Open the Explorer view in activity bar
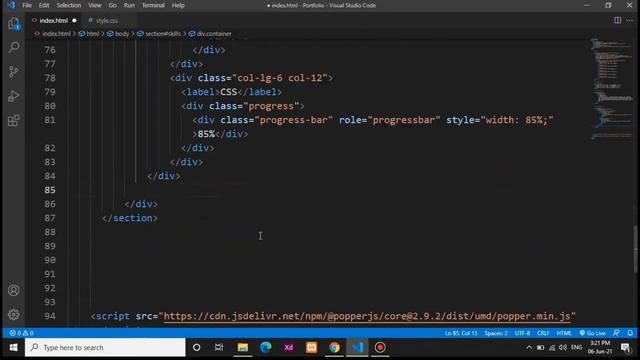Viewport: 640px width, 360px height. (13, 24)
